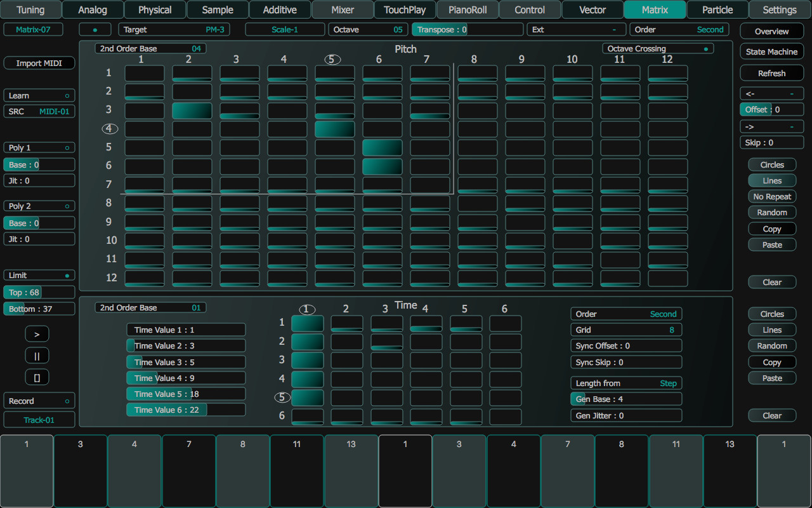The width and height of the screenshot is (812, 508).
Task: Enable the Limit toggle
Action: (x=39, y=275)
